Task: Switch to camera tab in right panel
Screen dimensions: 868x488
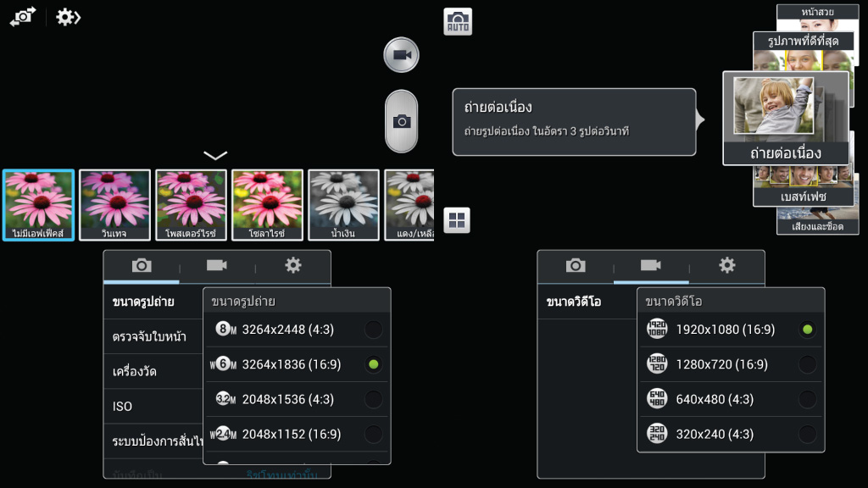Action: (x=576, y=265)
